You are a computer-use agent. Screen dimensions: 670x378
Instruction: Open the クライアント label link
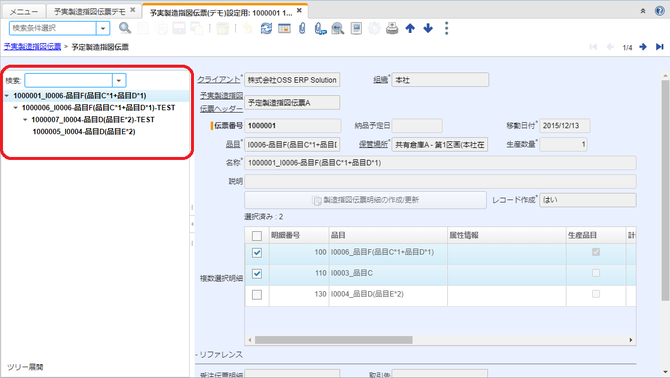[219, 79]
